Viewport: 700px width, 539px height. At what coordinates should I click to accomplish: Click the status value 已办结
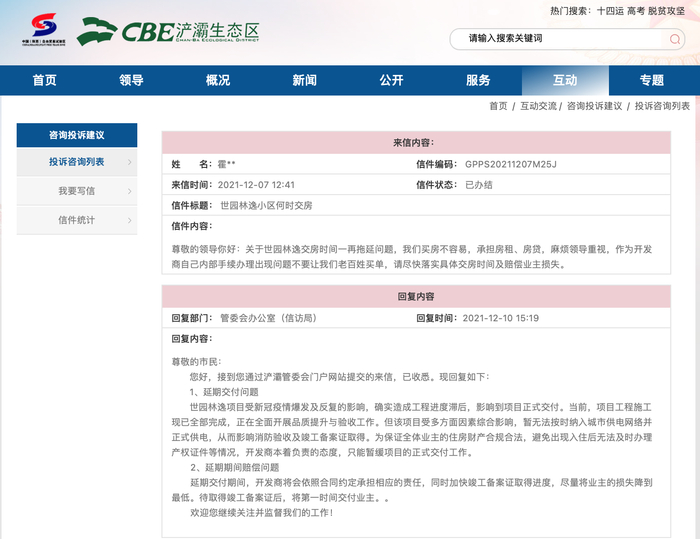[479, 185]
